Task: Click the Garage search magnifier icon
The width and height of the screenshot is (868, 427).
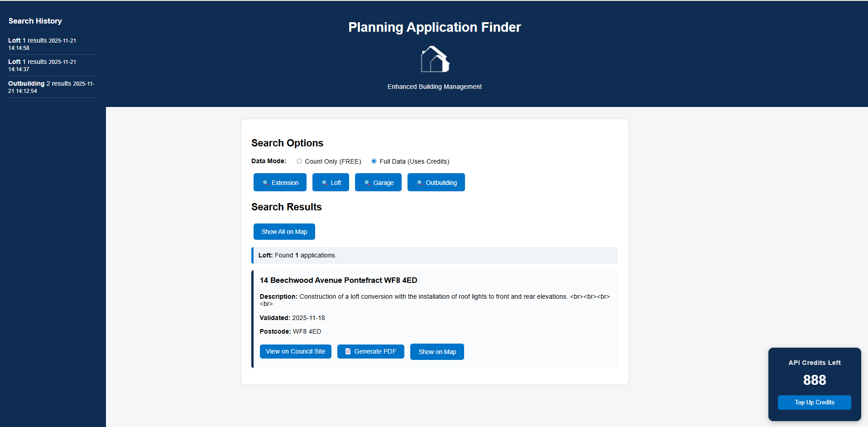Action: pos(367,183)
